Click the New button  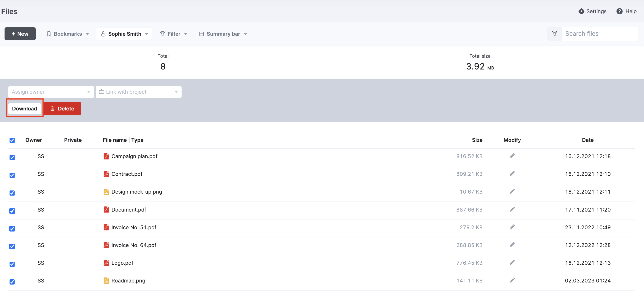click(20, 34)
